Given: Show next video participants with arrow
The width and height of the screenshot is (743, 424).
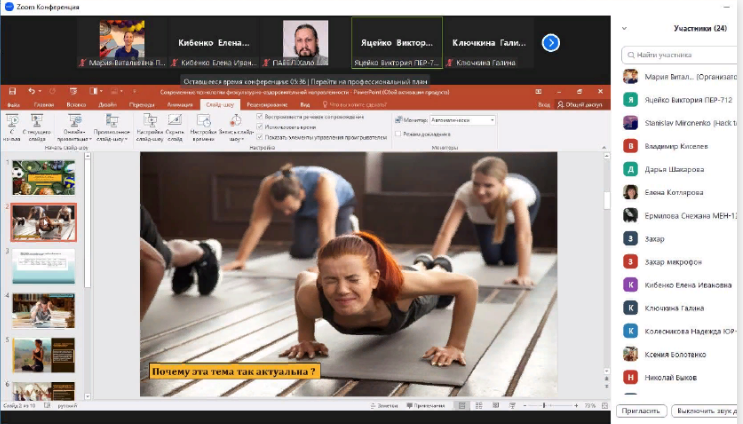Looking at the screenshot, I should tap(550, 42).
